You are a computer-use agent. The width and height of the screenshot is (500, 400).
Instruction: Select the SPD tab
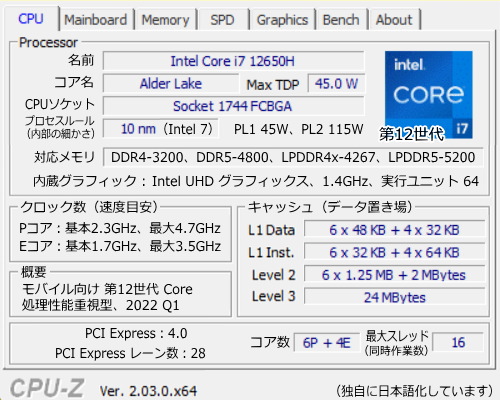[x=222, y=20]
